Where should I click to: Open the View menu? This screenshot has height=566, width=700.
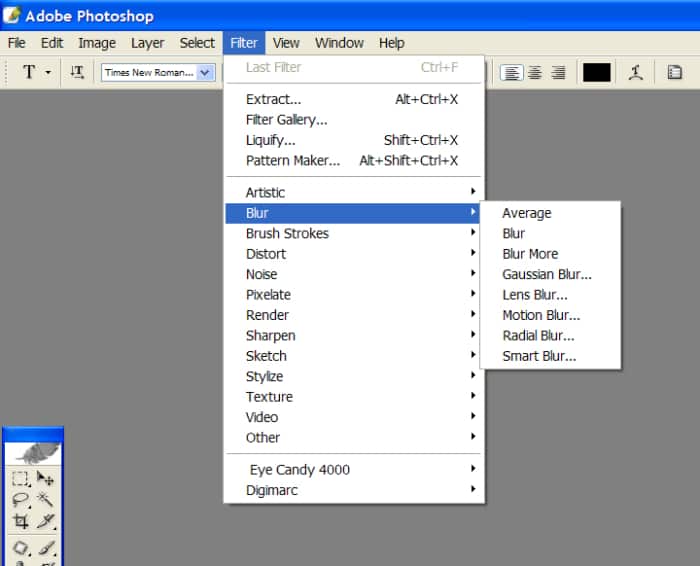[x=286, y=43]
